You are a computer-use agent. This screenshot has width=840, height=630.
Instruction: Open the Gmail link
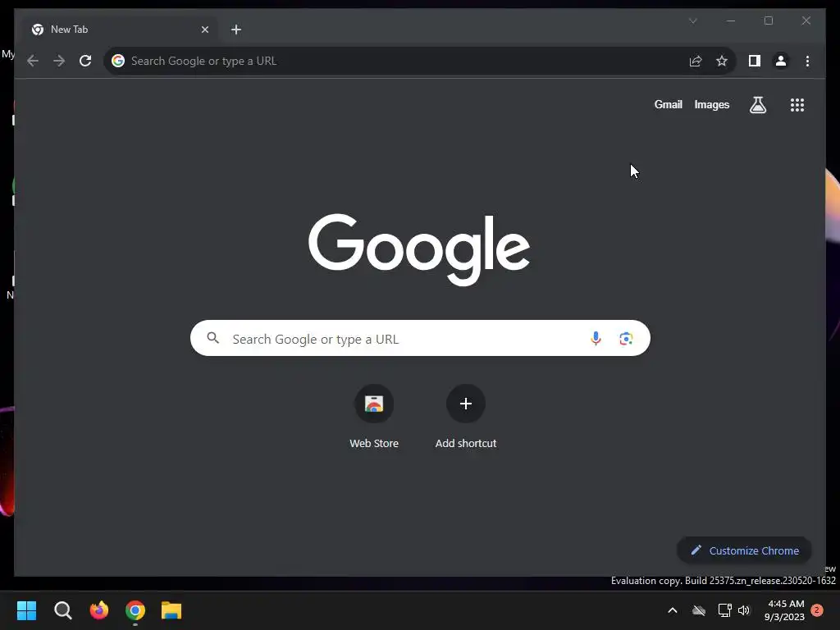point(668,105)
